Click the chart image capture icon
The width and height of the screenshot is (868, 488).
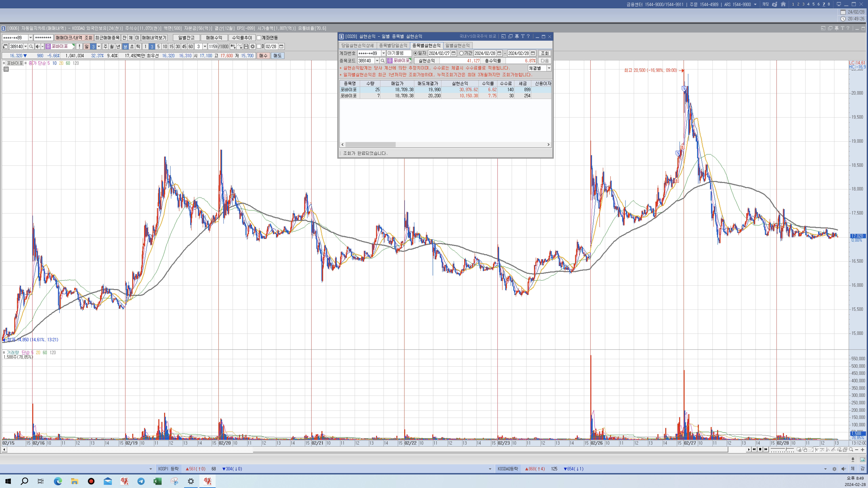(x=863, y=460)
